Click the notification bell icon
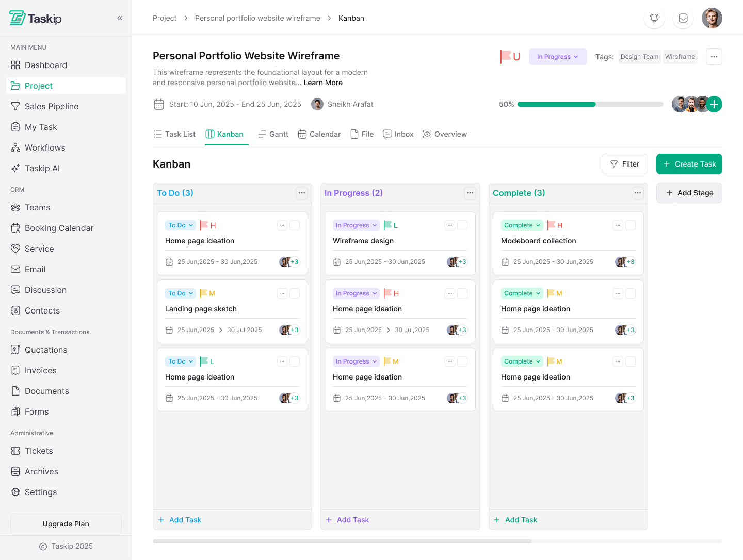Viewport: 743px width, 560px height. click(x=654, y=18)
